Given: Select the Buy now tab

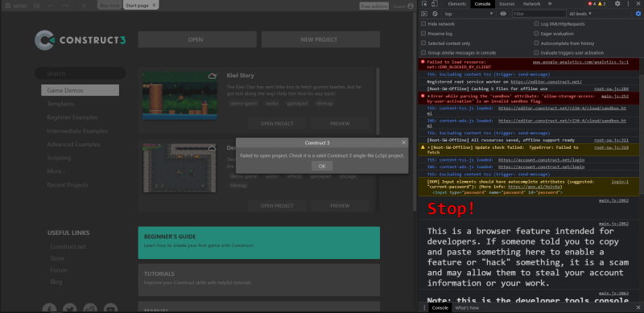Looking at the screenshot, I should 109,6.
